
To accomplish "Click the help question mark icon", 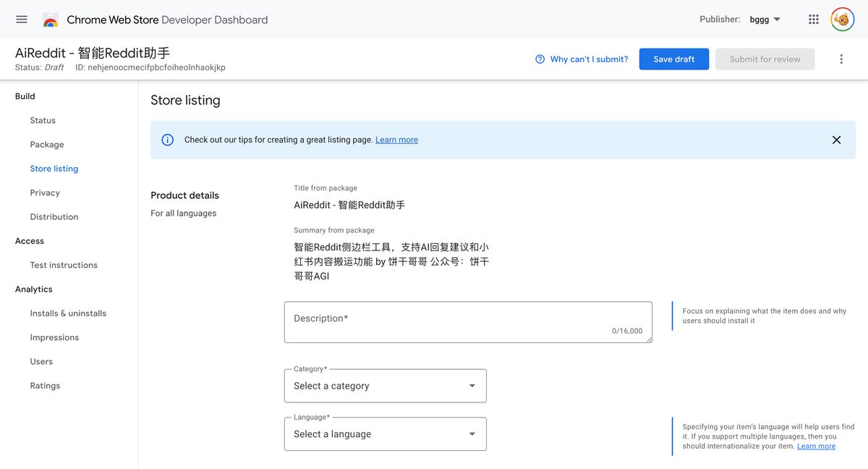I will pos(540,59).
